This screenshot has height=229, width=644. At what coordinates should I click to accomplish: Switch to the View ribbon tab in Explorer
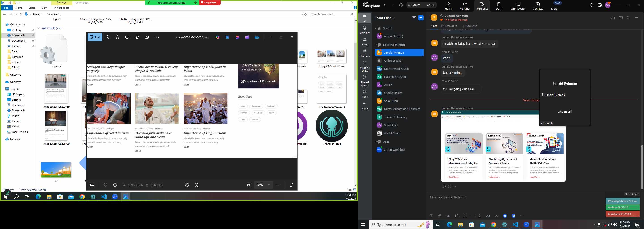pos(44,8)
